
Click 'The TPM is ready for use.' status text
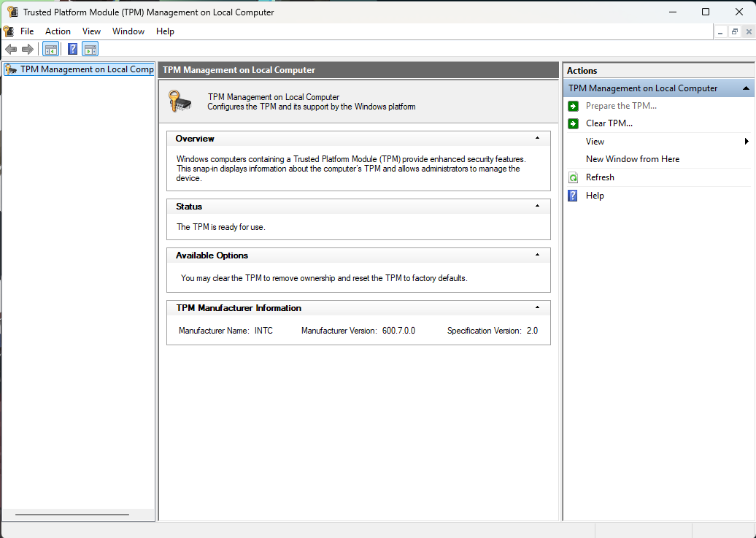click(x=221, y=227)
